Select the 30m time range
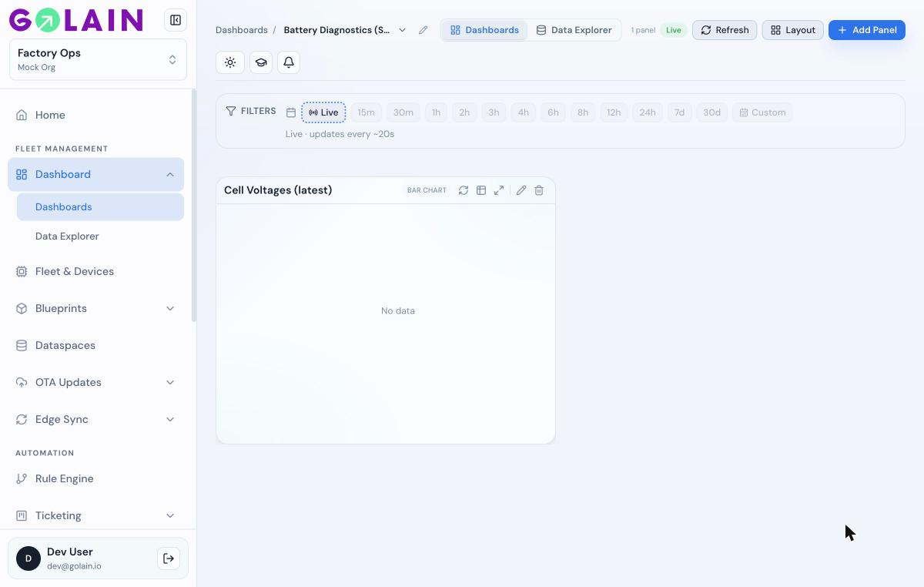The image size is (924, 587). point(403,112)
